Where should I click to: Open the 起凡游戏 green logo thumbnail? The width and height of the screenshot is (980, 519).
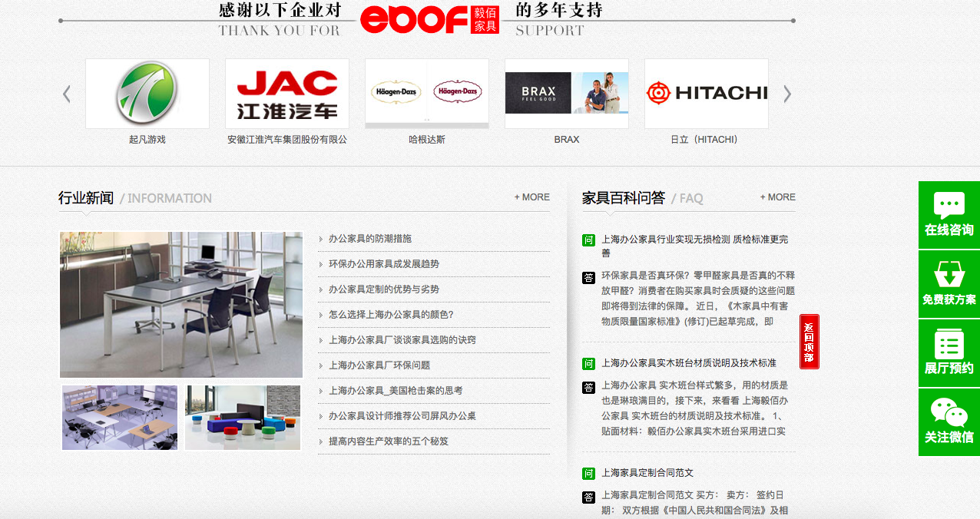(147, 94)
